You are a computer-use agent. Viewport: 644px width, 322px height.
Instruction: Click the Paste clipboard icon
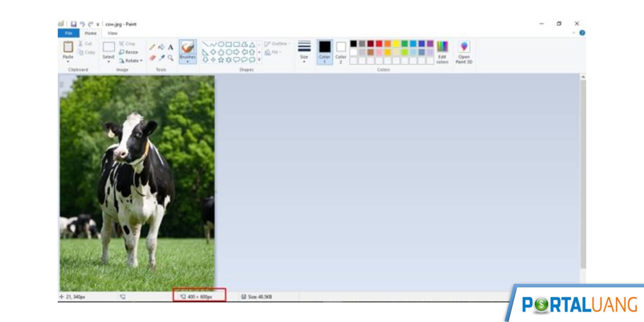pyautogui.click(x=68, y=47)
